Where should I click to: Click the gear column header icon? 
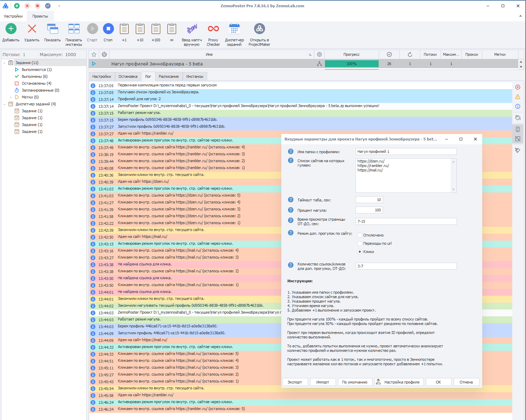(x=319, y=54)
